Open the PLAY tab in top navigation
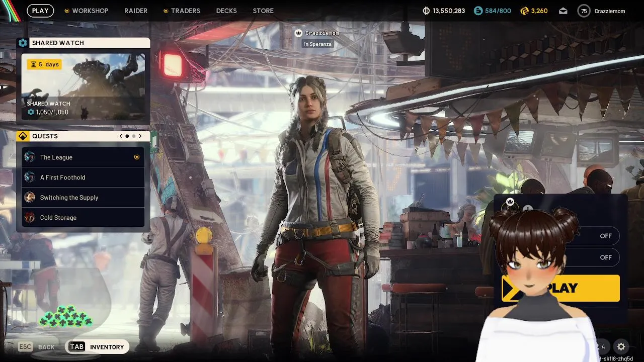The width and height of the screenshot is (644, 362). 40,11
